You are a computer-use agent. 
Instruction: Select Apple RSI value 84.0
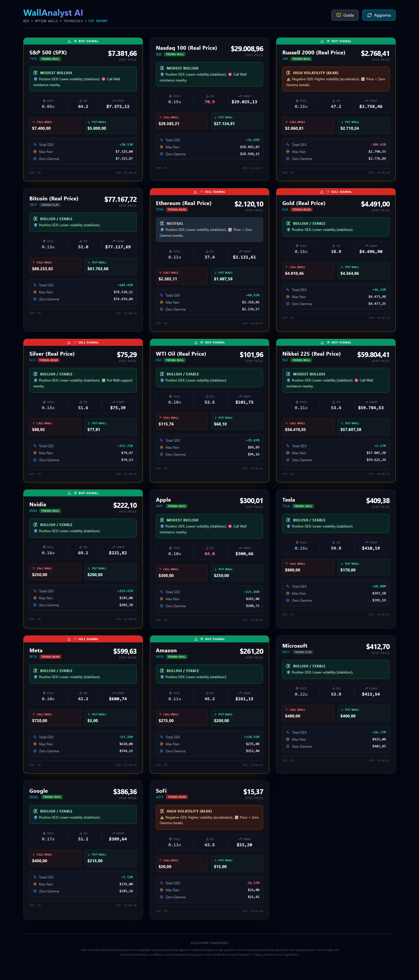[x=210, y=554]
